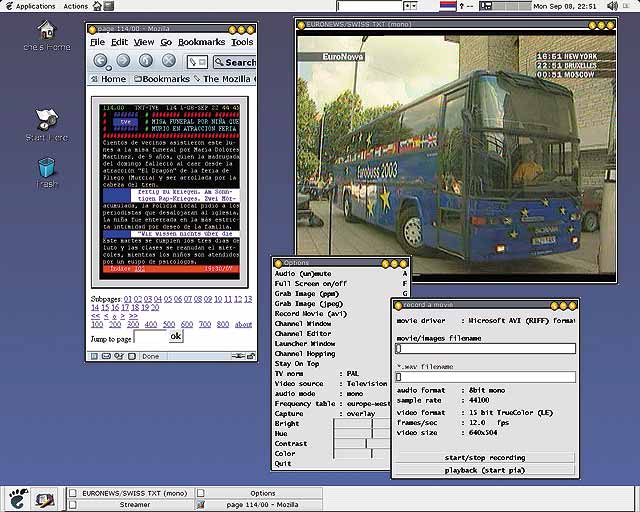Click start/stop recording button

coord(485,458)
